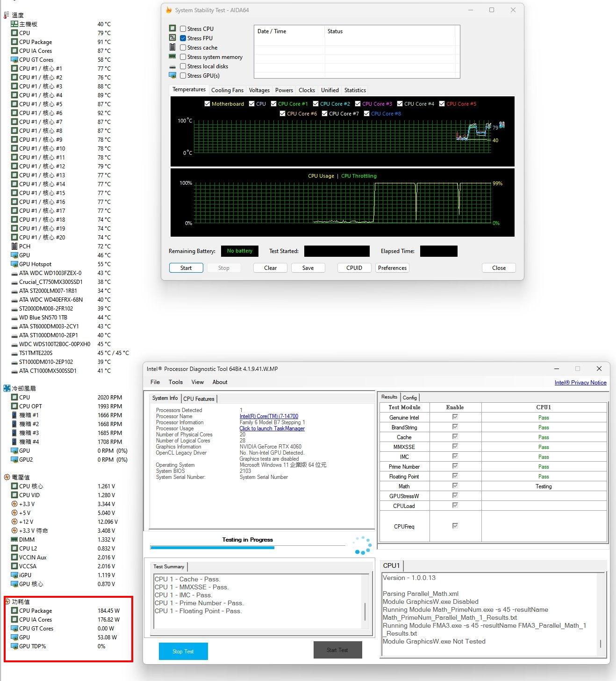Viewport: 616px width, 681px height.
Task: Click the GPU TDP% icon in the power section
Action: click(x=14, y=646)
